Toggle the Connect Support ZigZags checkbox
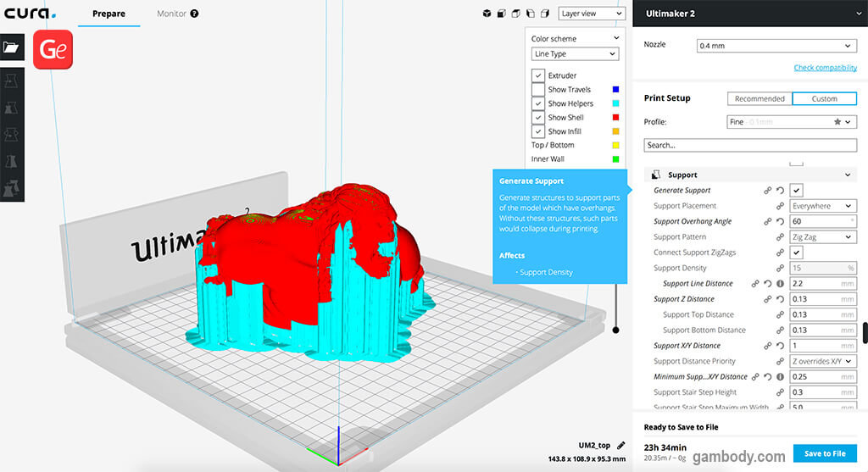Viewport: 868px width, 472px height. [797, 253]
